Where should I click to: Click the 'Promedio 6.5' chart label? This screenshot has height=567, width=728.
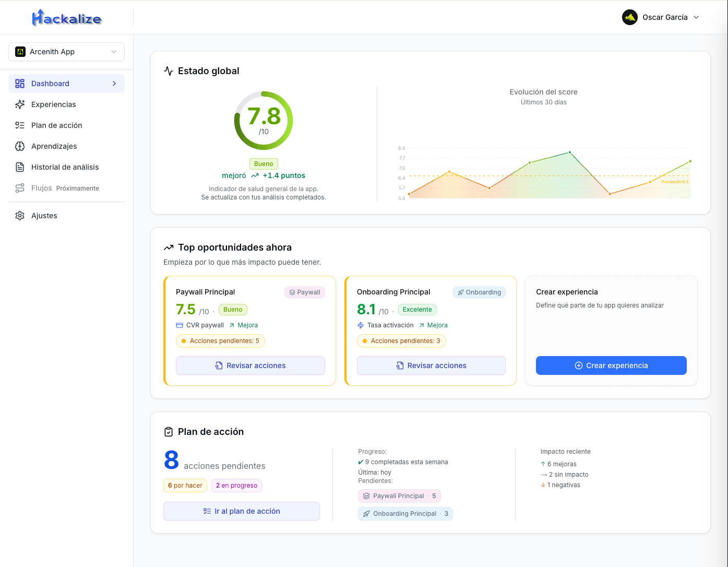click(675, 182)
